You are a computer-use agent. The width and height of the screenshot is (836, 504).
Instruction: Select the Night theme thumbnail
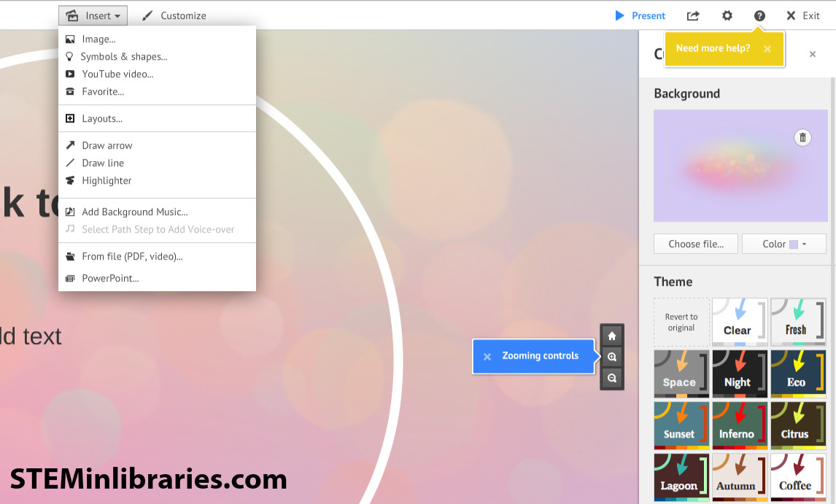point(740,373)
